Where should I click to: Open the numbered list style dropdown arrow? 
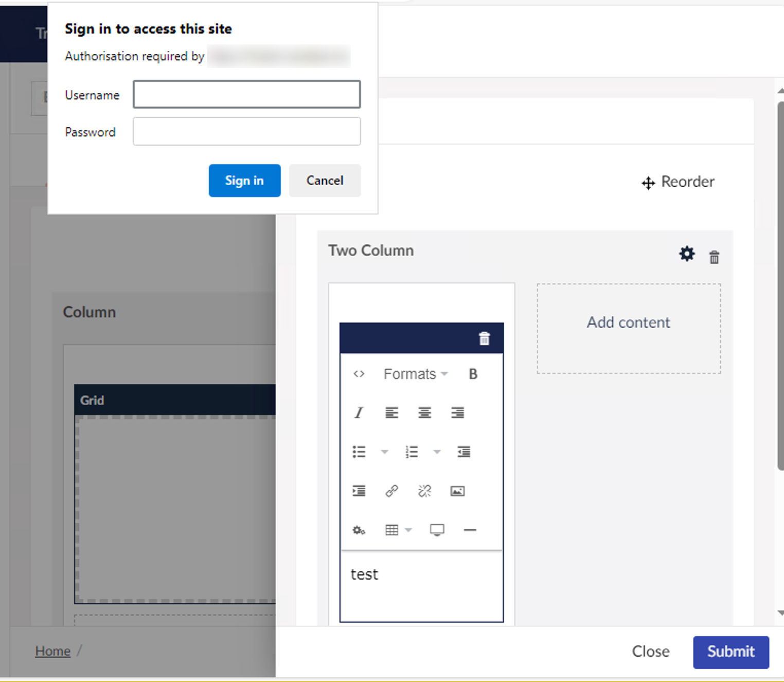pyautogui.click(x=437, y=452)
